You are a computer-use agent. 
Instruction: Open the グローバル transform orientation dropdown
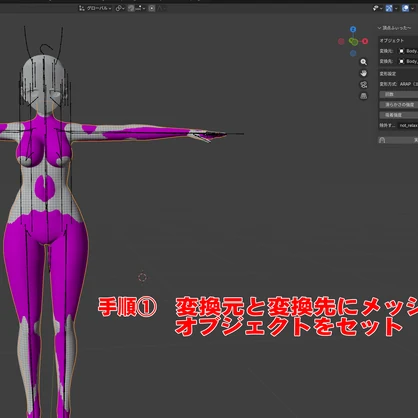95,8
